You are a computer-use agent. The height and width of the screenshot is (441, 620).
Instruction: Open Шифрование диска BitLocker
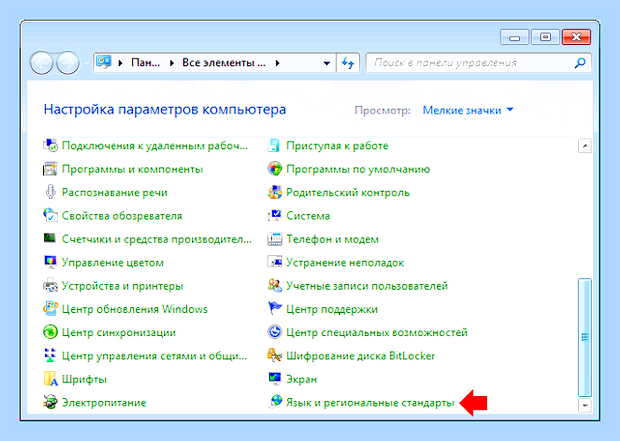pyautogui.click(x=360, y=356)
